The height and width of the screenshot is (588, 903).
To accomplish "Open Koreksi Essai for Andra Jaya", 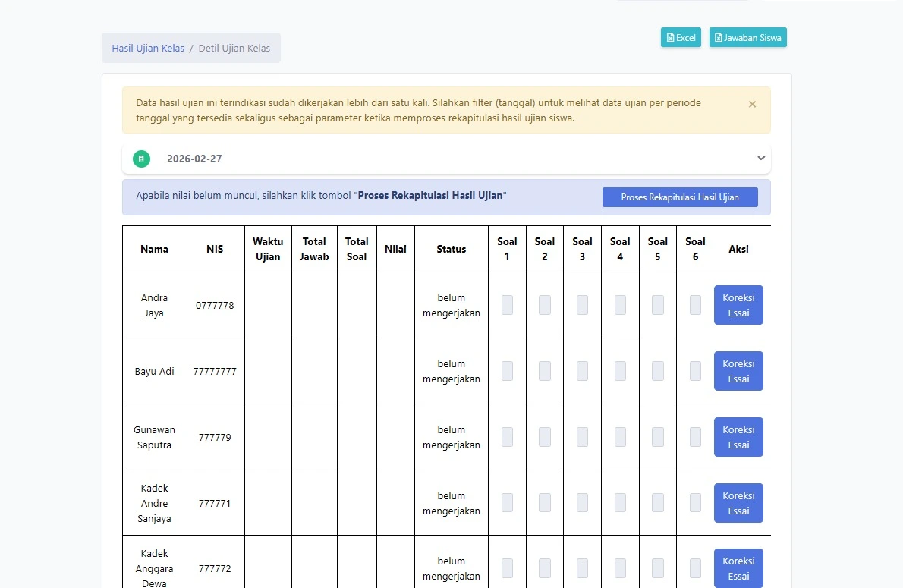I will (x=738, y=305).
